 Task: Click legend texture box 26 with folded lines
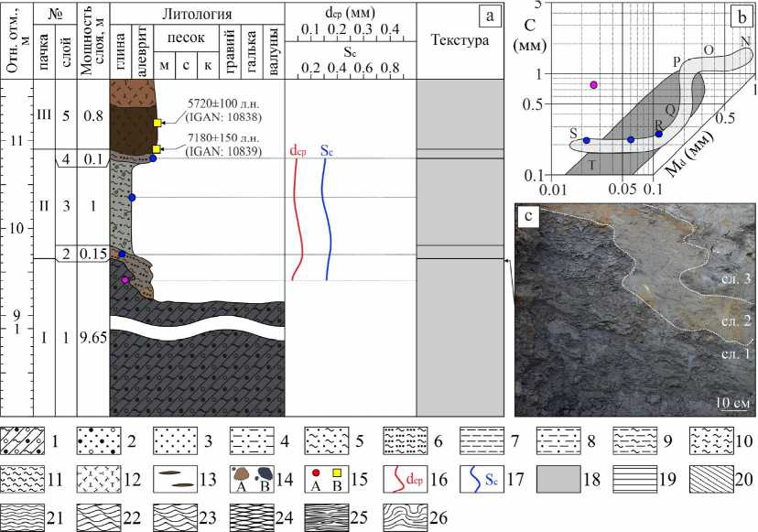click(x=406, y=517)
